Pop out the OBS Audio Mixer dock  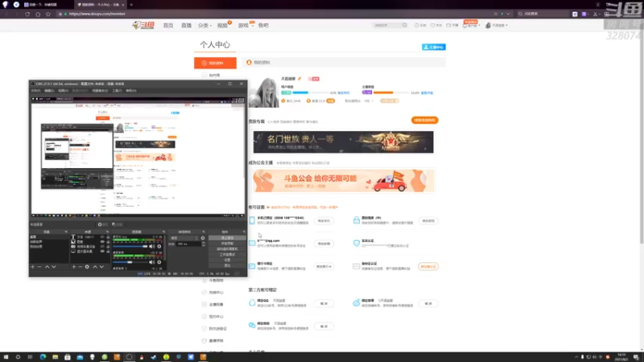tap(163, 232)
